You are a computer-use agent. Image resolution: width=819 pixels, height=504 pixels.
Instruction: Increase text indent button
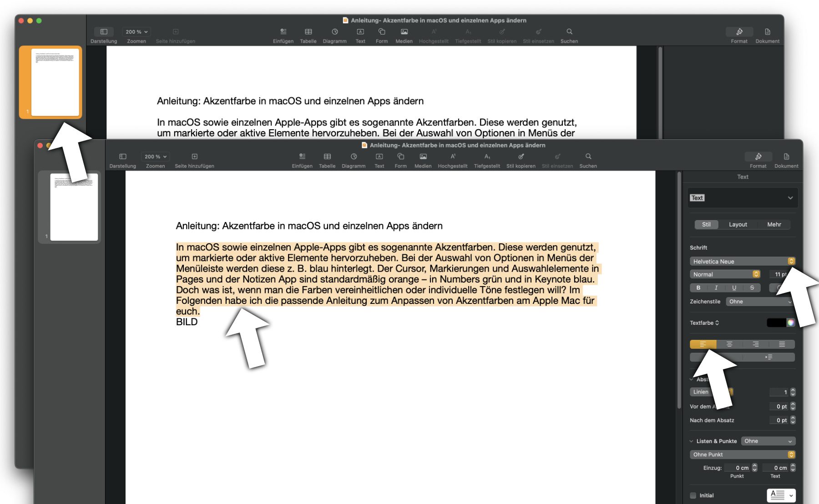pyautogui.click(x=769, y=357)
